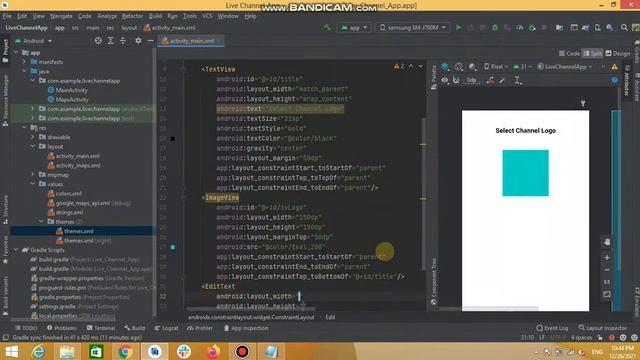Zoom out with minus icon
This screenshot has height=360, width=640.
point(607,270)
